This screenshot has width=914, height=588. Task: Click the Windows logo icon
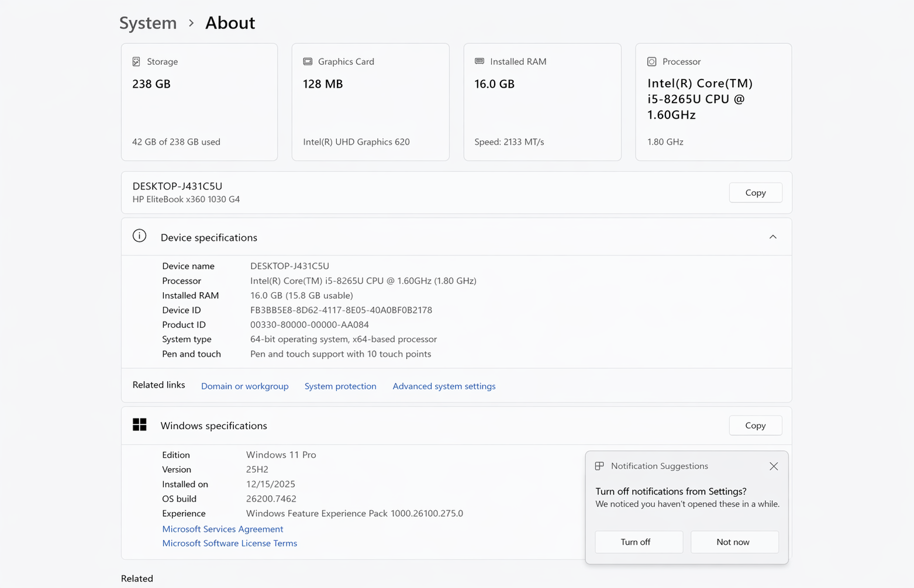click(140, 425)
